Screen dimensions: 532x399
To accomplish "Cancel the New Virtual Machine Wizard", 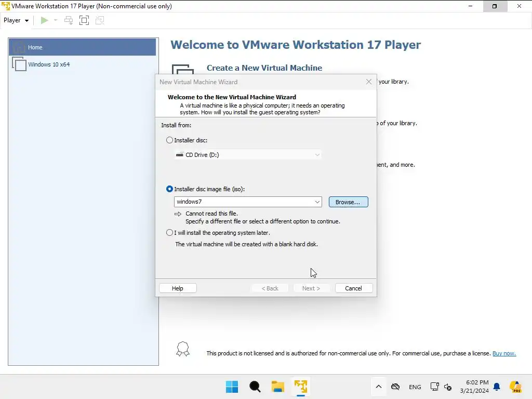I will (x=353, y=288).
